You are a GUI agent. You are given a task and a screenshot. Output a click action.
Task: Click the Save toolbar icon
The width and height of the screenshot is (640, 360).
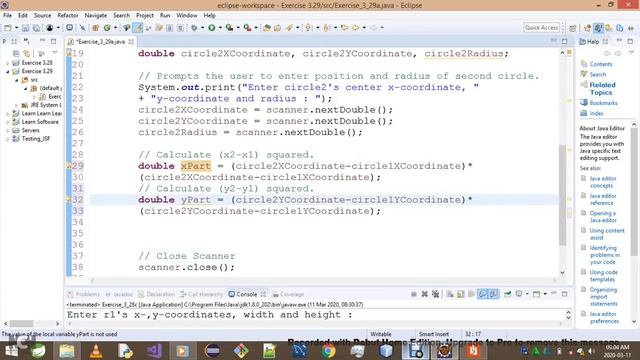coord(25,28)
